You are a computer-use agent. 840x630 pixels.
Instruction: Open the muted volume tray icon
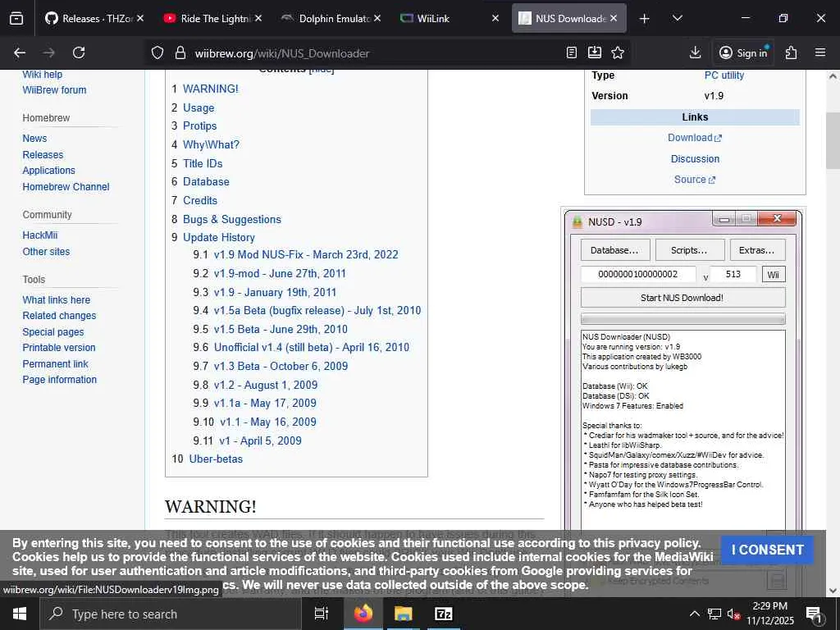pos(733,614)
